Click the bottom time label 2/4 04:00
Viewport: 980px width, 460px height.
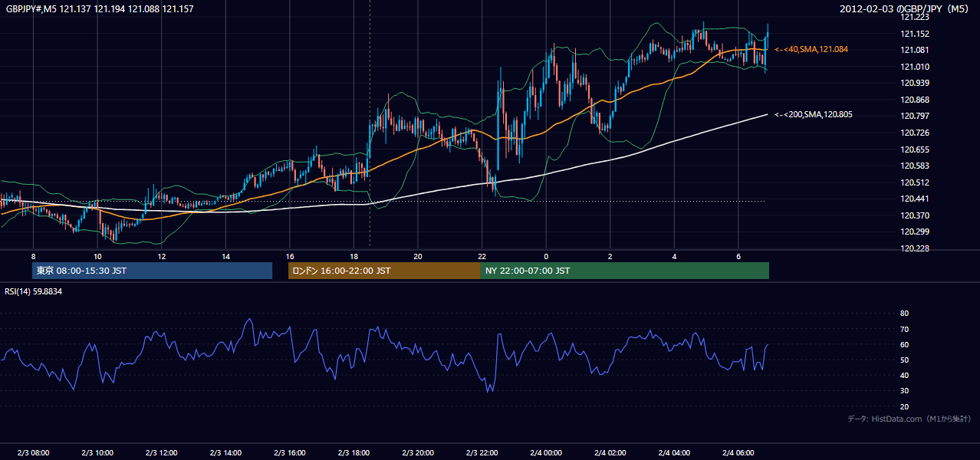pyautogui.click(x=674, y=452)
